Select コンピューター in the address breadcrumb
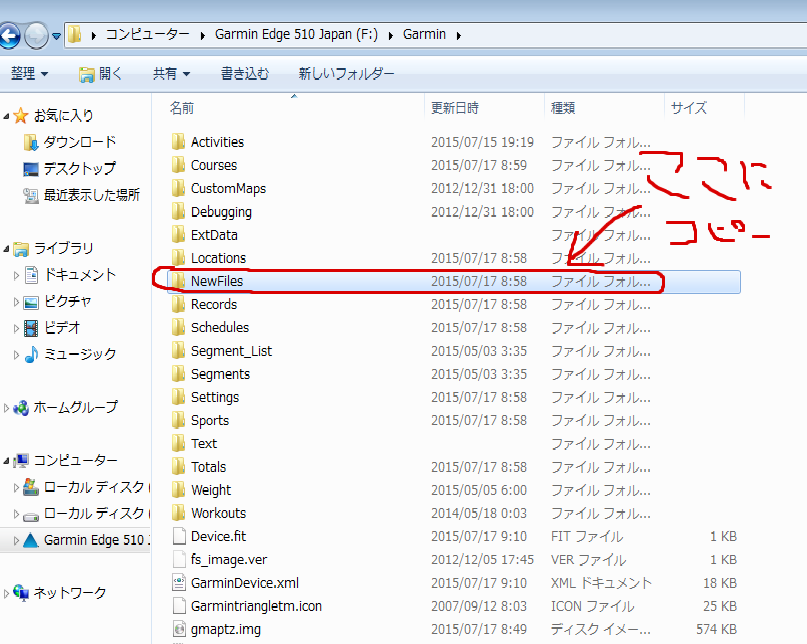807x644 pixels. 148,34
